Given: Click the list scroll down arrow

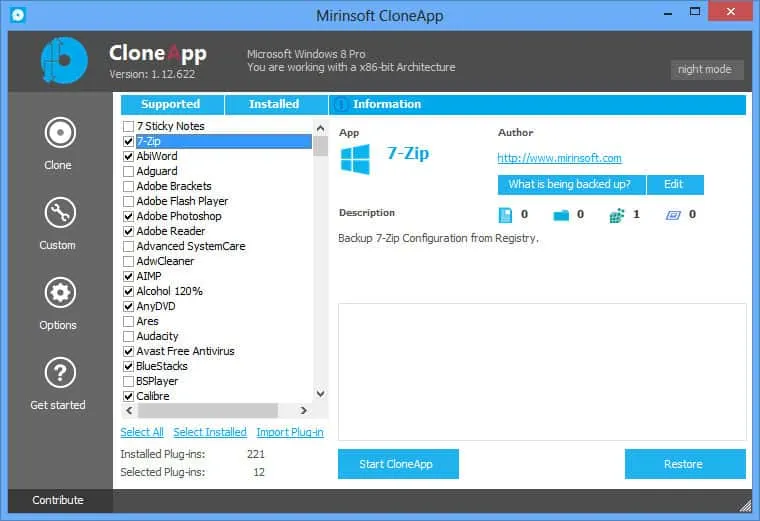Looking at the screenshot, I should 320,394.
